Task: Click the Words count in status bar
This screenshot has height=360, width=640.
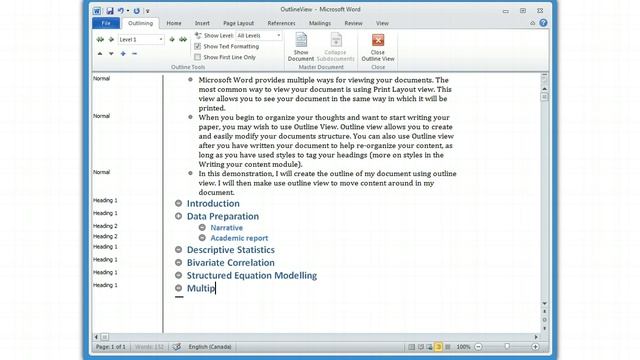Action: [x=149, y=347]
